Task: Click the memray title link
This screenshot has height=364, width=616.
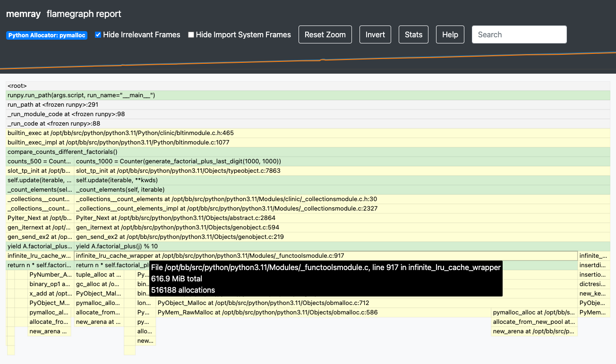Action: point(23,14)
